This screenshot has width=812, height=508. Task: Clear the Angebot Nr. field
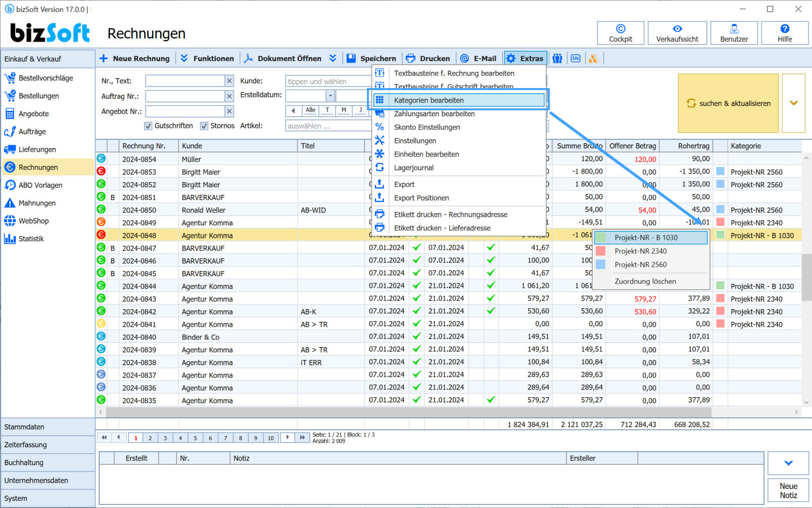coord(229,112)
